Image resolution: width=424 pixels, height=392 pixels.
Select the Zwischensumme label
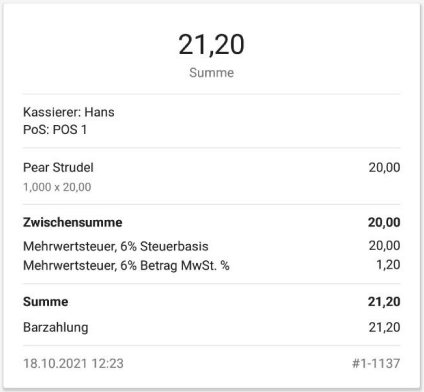(x=73, y=222)
